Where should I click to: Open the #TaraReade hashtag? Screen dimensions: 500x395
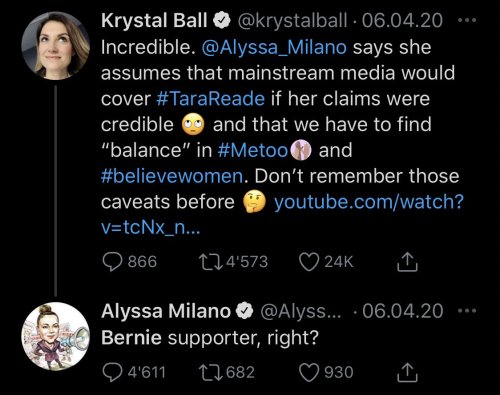210,99
